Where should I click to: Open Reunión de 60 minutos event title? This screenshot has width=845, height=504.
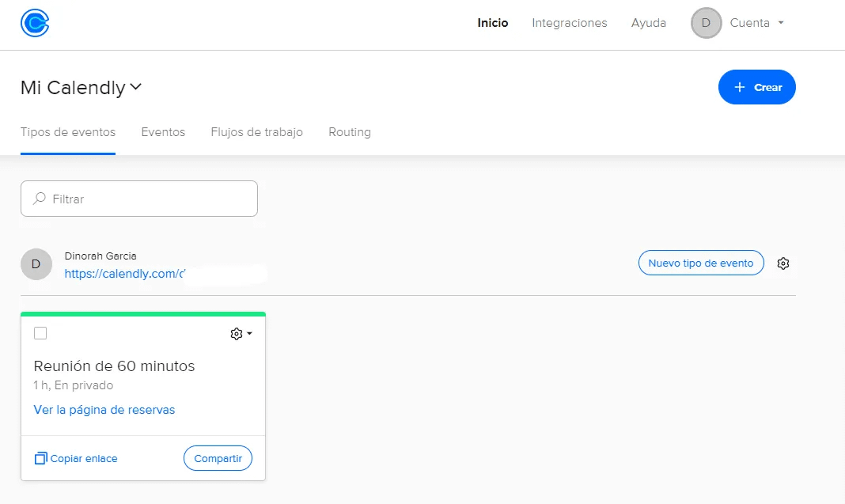click(x=114, y=366)
